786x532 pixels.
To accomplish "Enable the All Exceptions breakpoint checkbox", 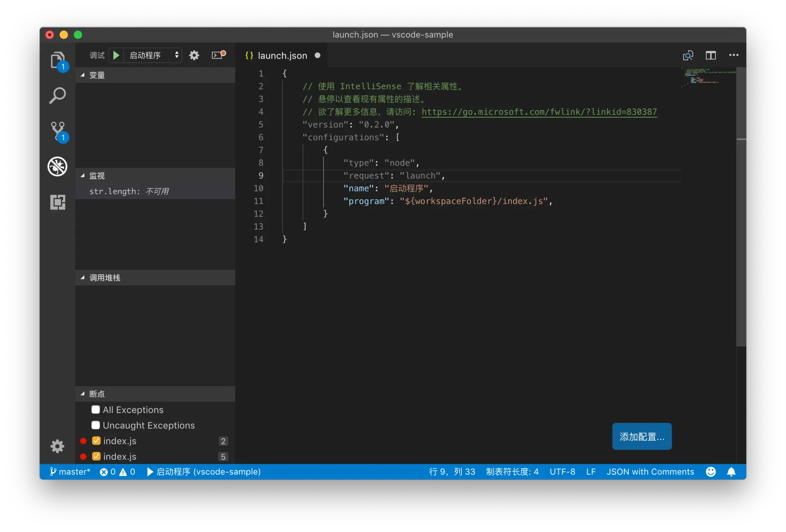I will click(96, 410).
